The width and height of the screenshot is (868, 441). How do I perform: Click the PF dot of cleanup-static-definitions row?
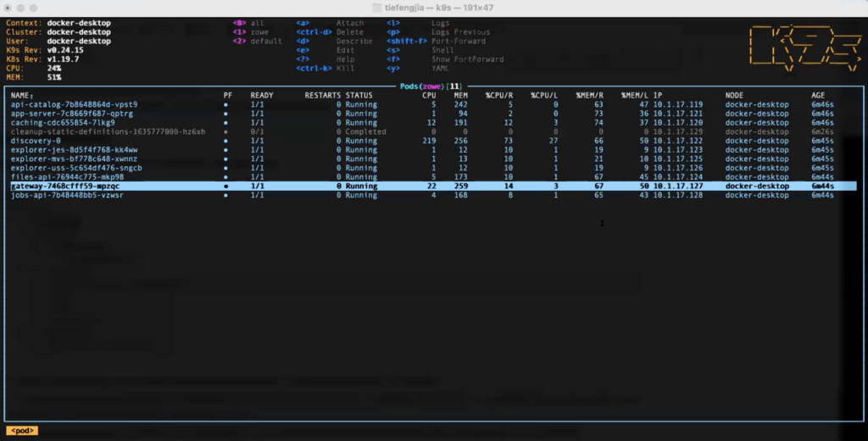225,131
